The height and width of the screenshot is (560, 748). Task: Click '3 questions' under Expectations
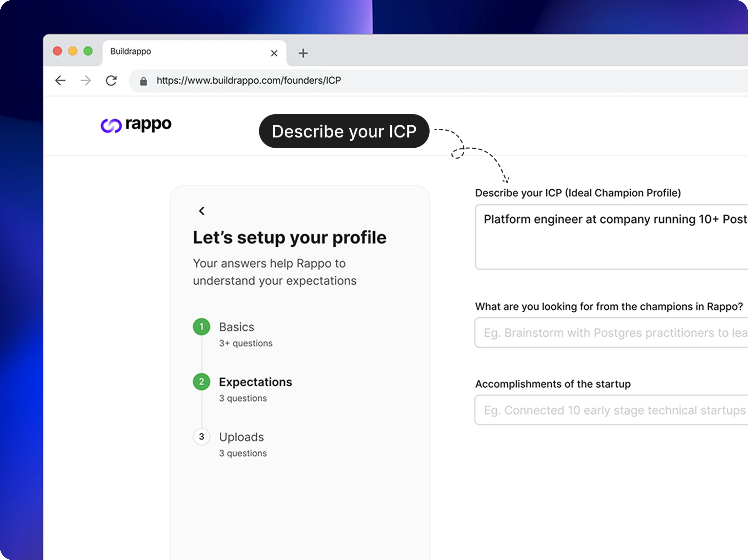tap(243, 398)
